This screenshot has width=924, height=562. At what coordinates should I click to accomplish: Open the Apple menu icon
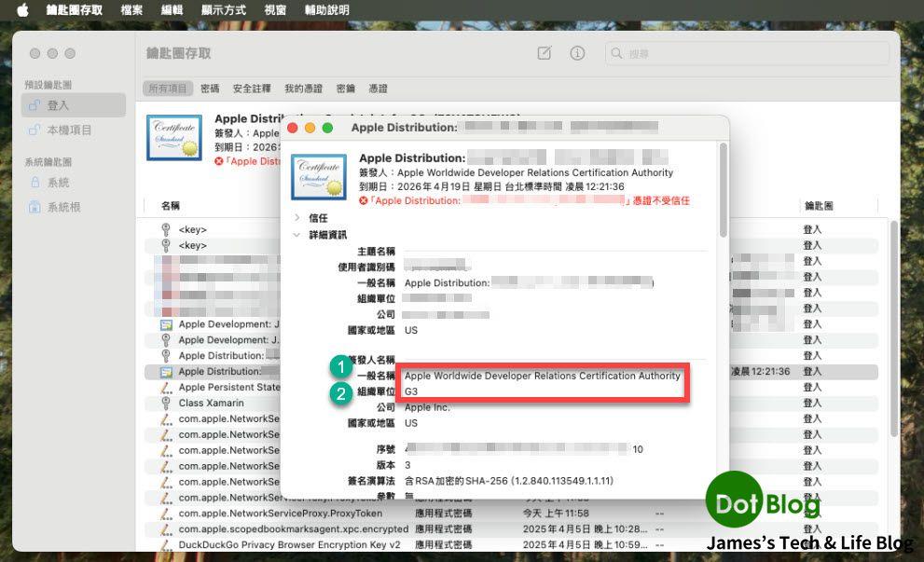coord(22,10)
